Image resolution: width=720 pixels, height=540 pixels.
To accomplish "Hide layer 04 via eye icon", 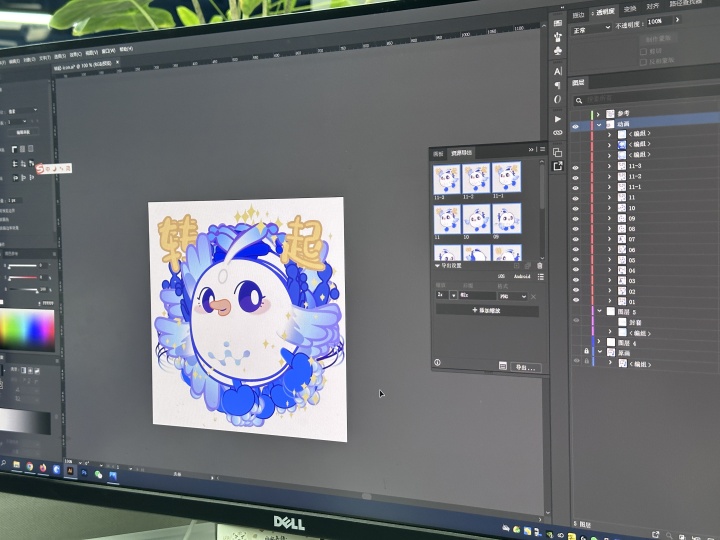I will click(575, 270).
